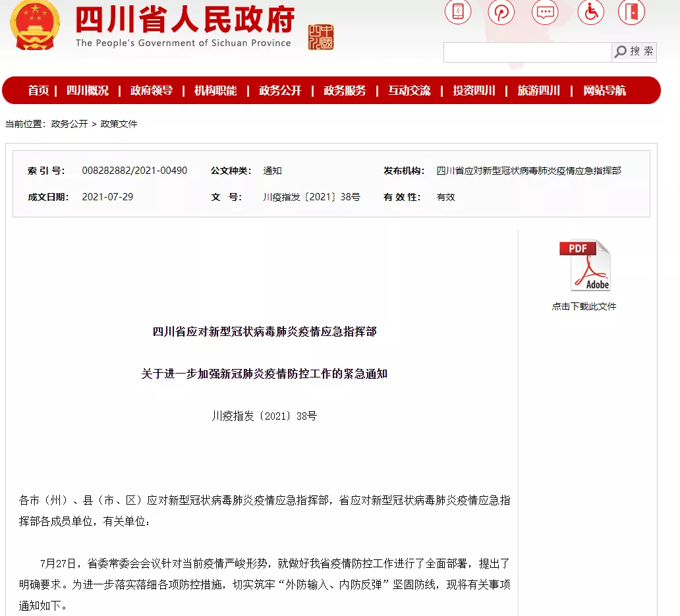The width and height of the screenshot is (680, 616).
Task: Click the red China seal stamp icon
Action: (x=321, y=37)
